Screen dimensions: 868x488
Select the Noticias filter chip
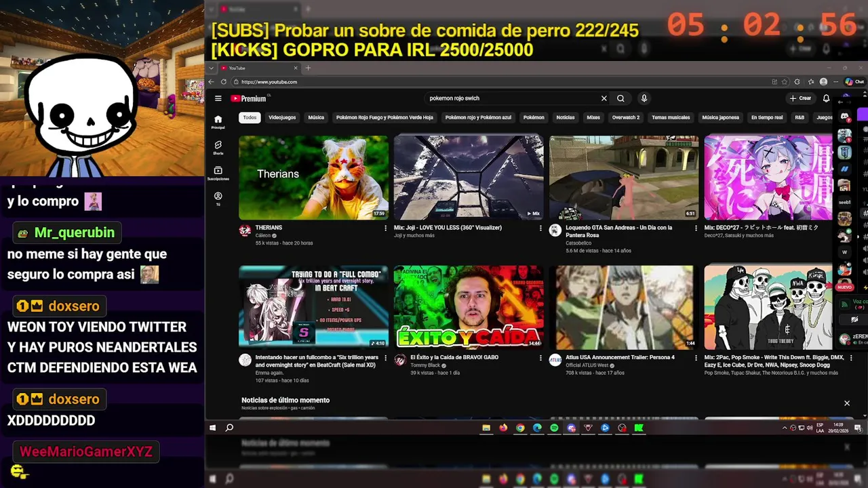click(x=566, y=117)
